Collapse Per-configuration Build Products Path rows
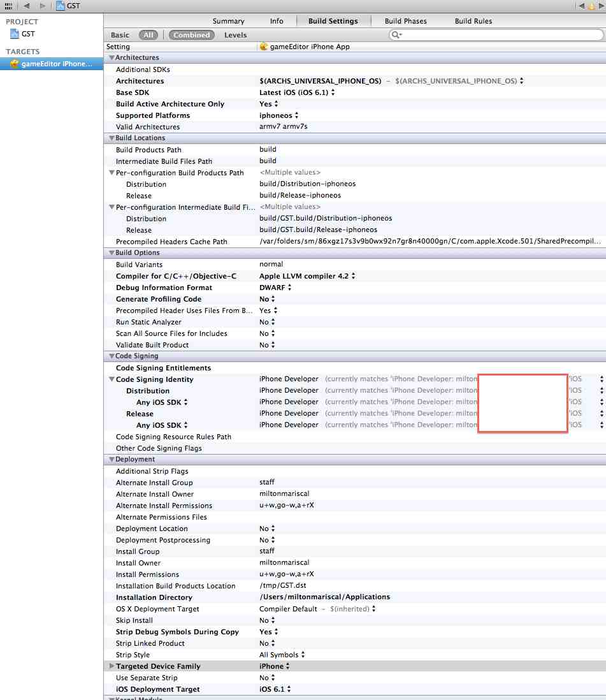606x700 pixels. tap(112, 173)
